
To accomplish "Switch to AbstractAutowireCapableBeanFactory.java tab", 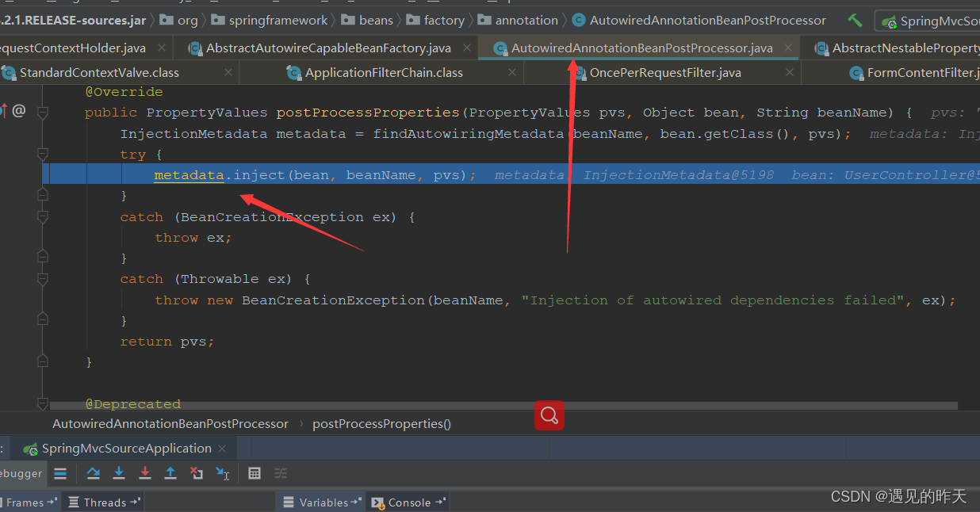I will pyautogui.click(x=327, y=48).
